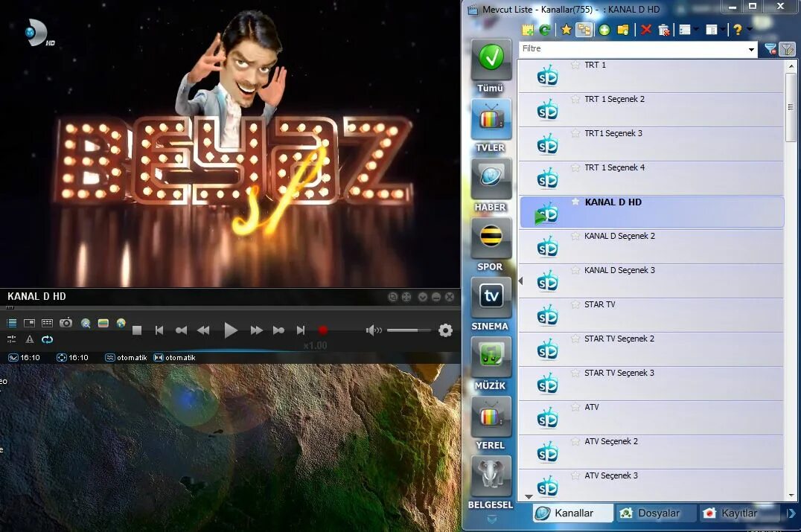This screenshot has height=532, width=801.
Task: Add a channel with the green plus icon
Action: 604,30
